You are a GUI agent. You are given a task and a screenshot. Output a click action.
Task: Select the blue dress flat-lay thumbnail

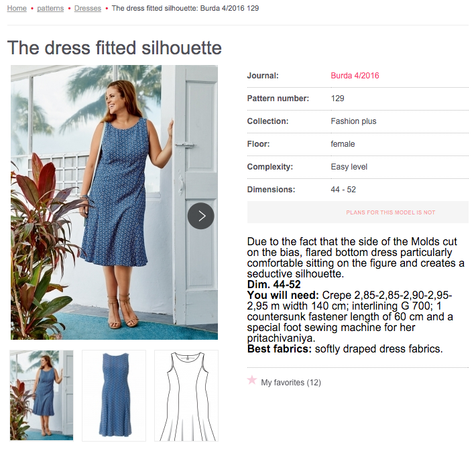tap(114, 395)
